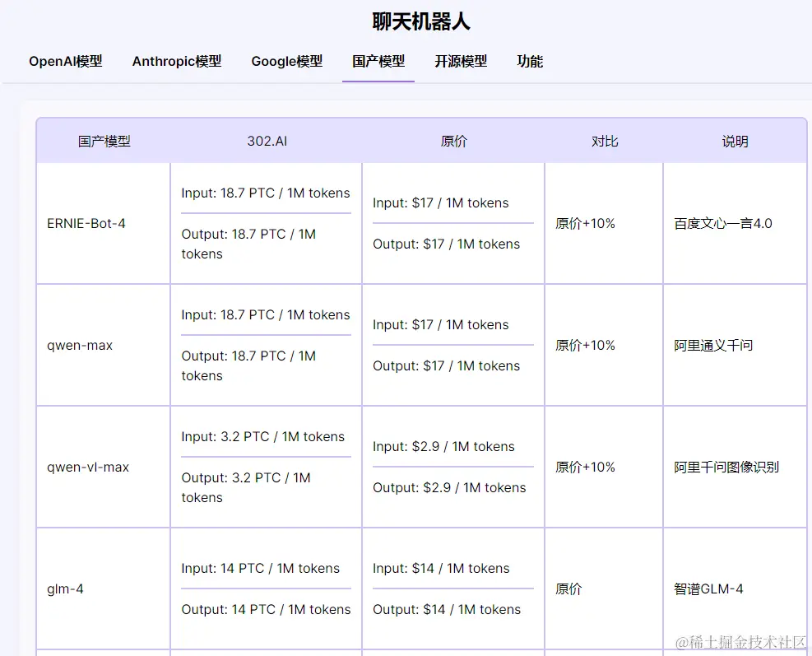Click qwen-max Input 18.7 PTC price
The height and width of the screenshot is (656, 812).
pyautogui.click(x=266, y=315)
